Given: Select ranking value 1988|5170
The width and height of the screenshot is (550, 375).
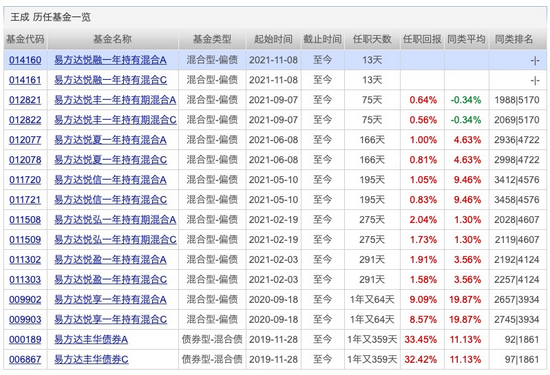Looking at the screenshot, I should coord(517,100).
